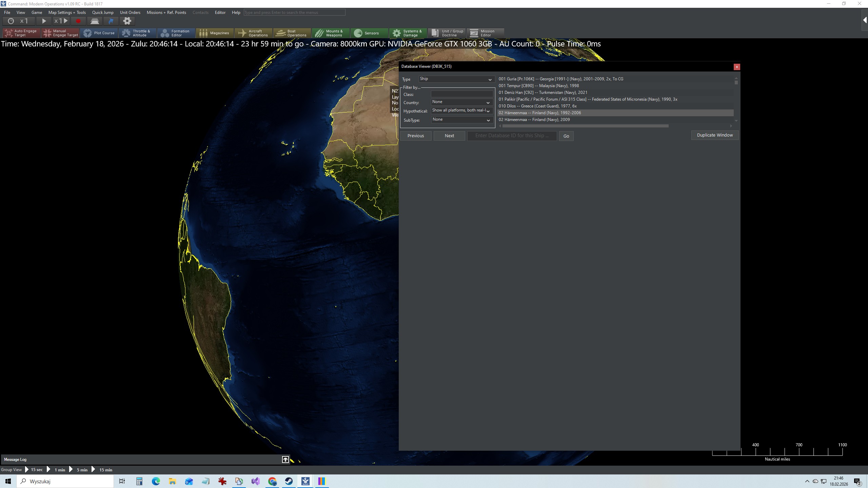Open Aircraft Operations window
This screenshot has height=488, width=868.
[253, 33]
